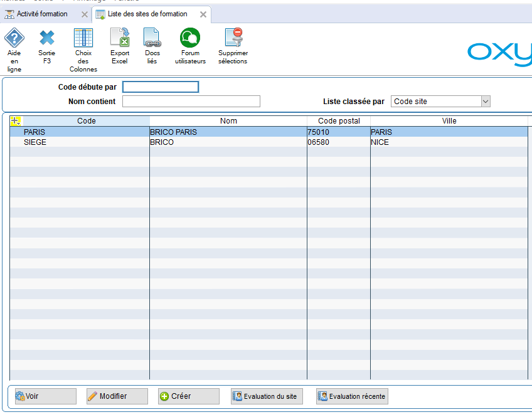532x417 pixels.
Task: Open Evaluation du site
Action: [267, 396]
